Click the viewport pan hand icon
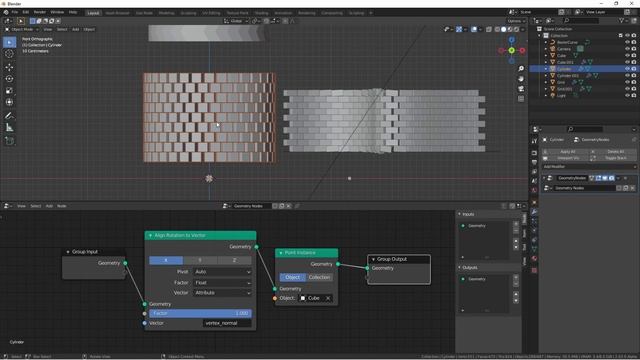Image resolution: width=640 pixels, height=360 pixels. [x=521, y=79]
